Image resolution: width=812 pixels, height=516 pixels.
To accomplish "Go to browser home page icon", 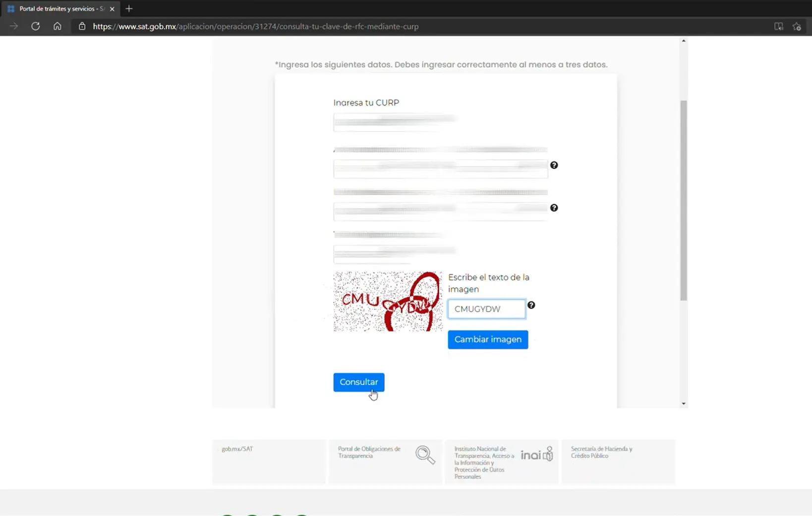I will [x=58, y=26].
